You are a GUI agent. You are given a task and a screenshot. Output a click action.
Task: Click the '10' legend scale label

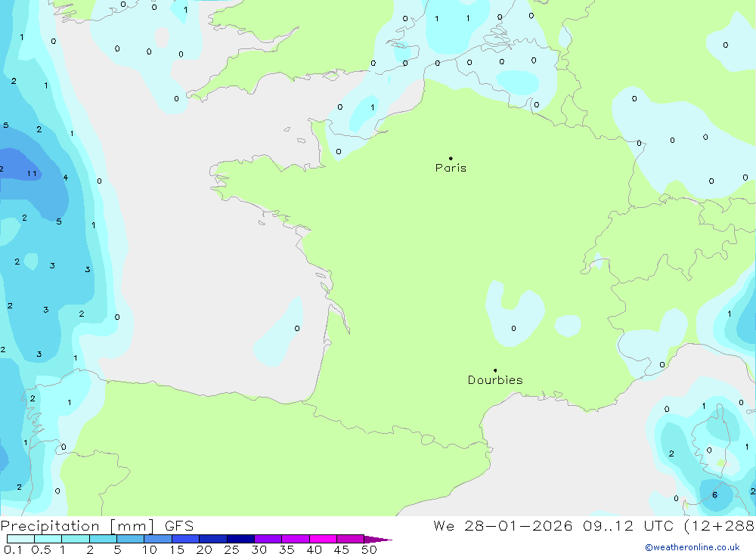150,549
